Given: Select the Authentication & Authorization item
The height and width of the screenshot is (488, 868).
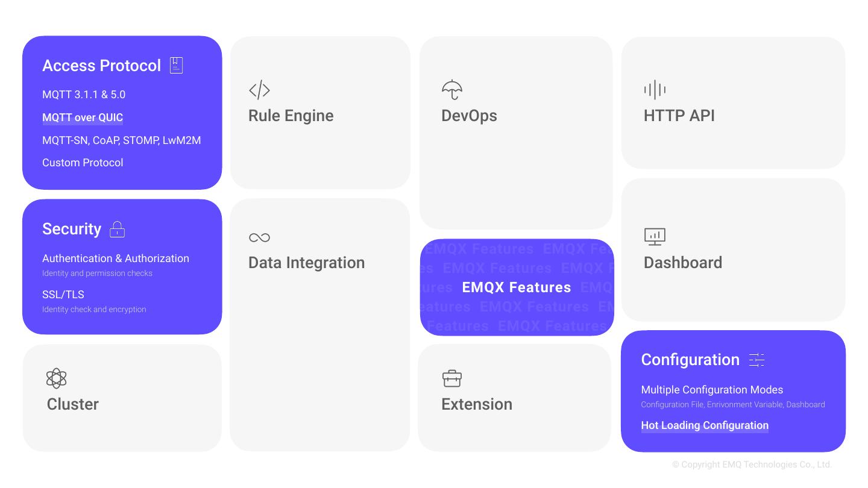Looking at the screenshot, I should click(116, 258).
